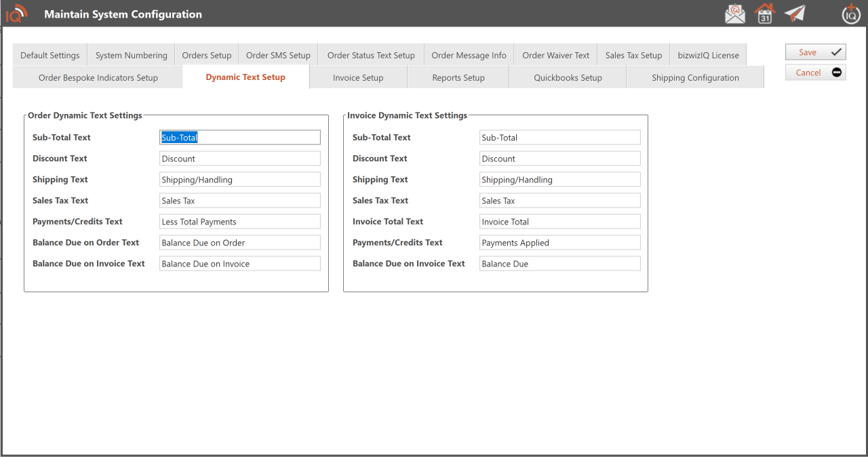Click the Invoice Shipping Text field

[559, 180]
